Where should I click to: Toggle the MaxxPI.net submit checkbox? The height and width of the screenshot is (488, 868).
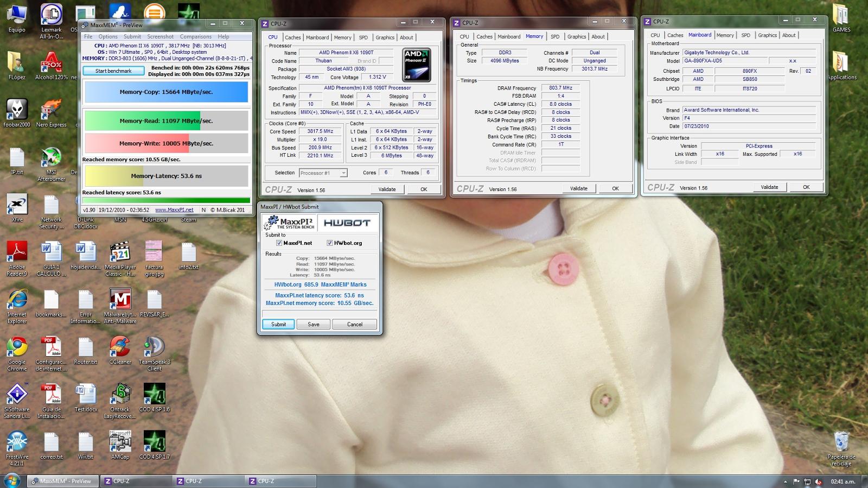279,243
